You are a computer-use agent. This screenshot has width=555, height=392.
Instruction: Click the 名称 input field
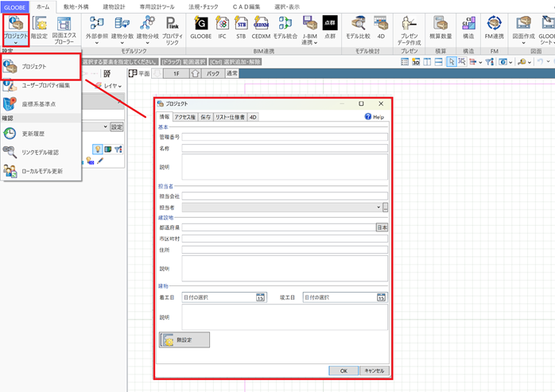tap(284, 148)
